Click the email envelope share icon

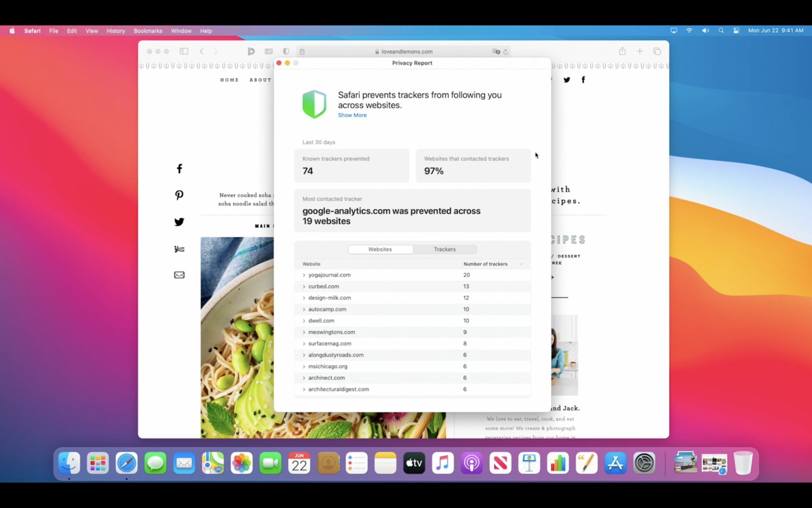pyautogui.click(x=179, y=275)
